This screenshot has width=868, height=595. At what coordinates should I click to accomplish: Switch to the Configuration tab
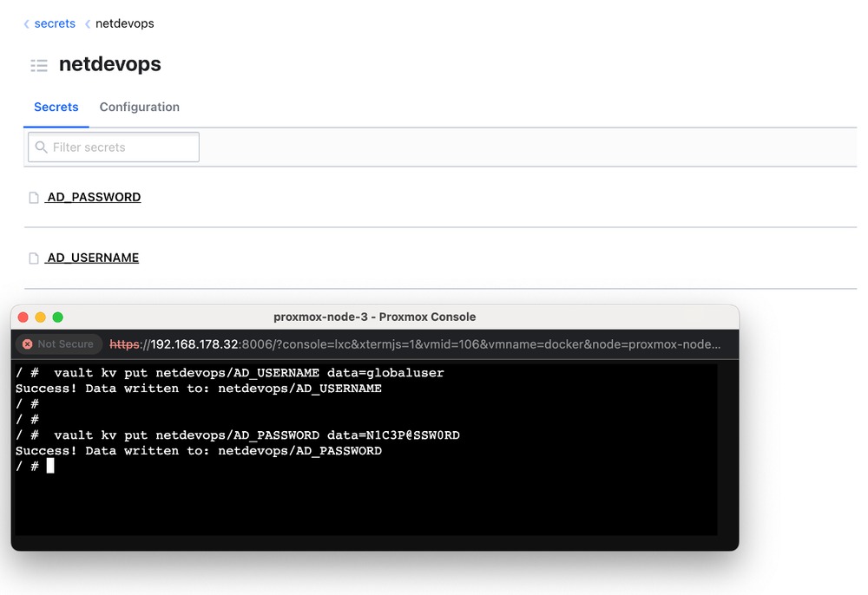[139, 107]
